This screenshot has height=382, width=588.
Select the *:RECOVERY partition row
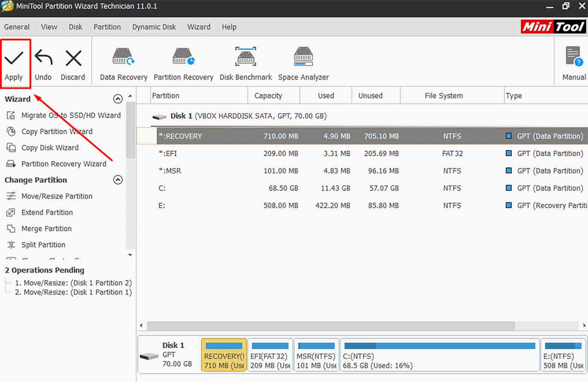[362, 136]
